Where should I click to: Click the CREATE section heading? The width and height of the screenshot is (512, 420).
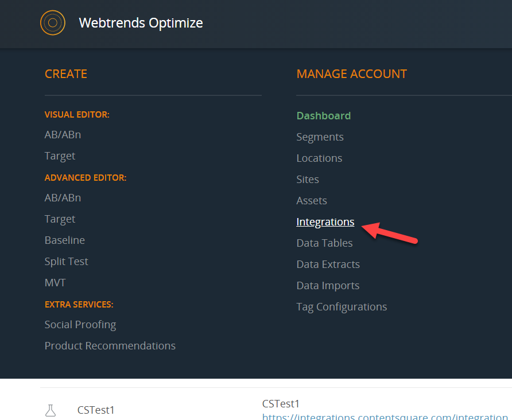pyautogui.click(x=66, y=74)
